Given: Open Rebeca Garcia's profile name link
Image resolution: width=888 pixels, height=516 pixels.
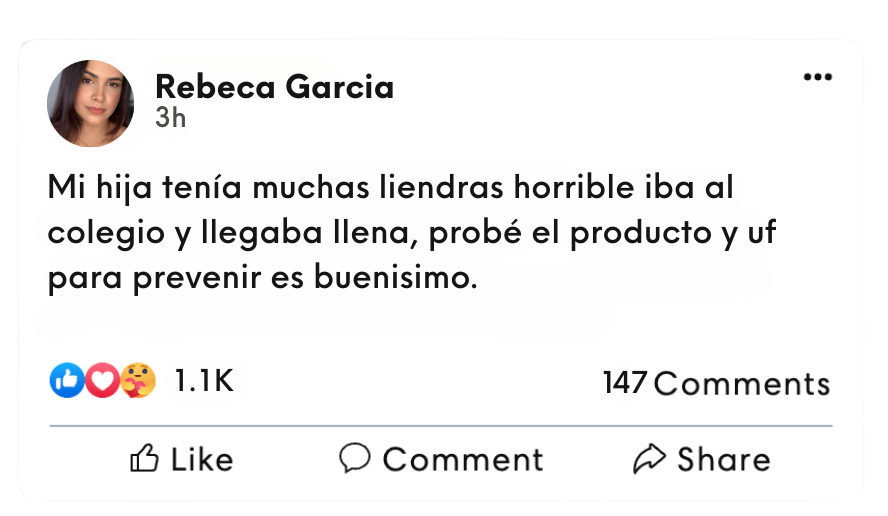Looking at the screenshot, I should click(274, 87).
